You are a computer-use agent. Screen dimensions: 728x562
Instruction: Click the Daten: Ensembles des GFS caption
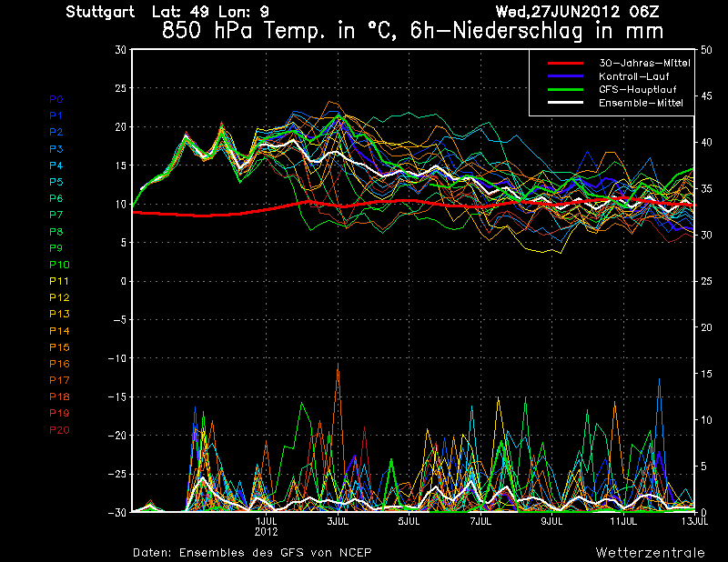click(x=252, y=553)
